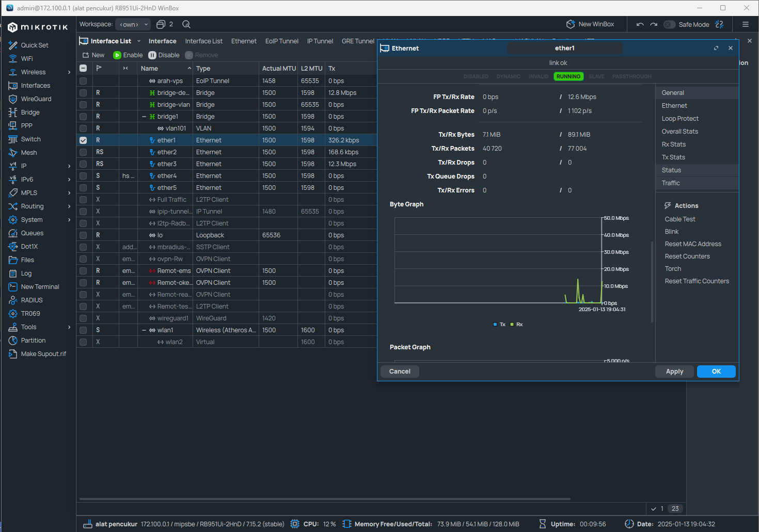
Task: Open the hamburger menu at top right
Action: (x=746, y=24)
